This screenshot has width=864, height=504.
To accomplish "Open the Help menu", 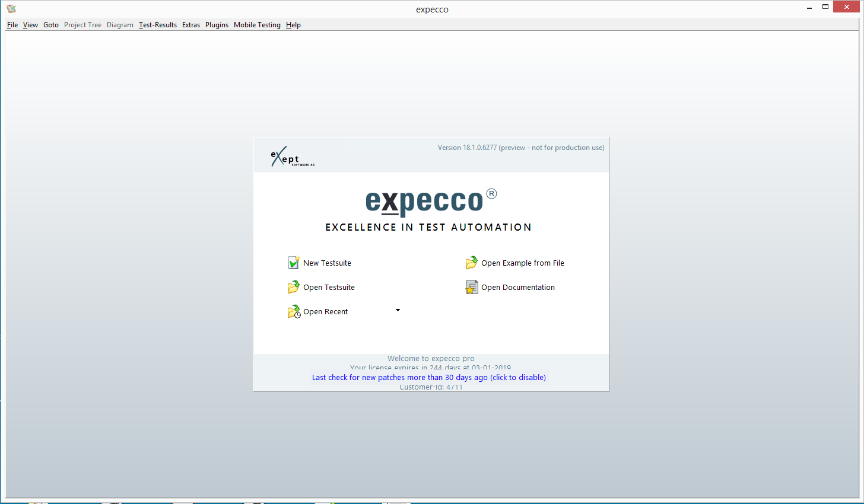I will tap(293, 25).
